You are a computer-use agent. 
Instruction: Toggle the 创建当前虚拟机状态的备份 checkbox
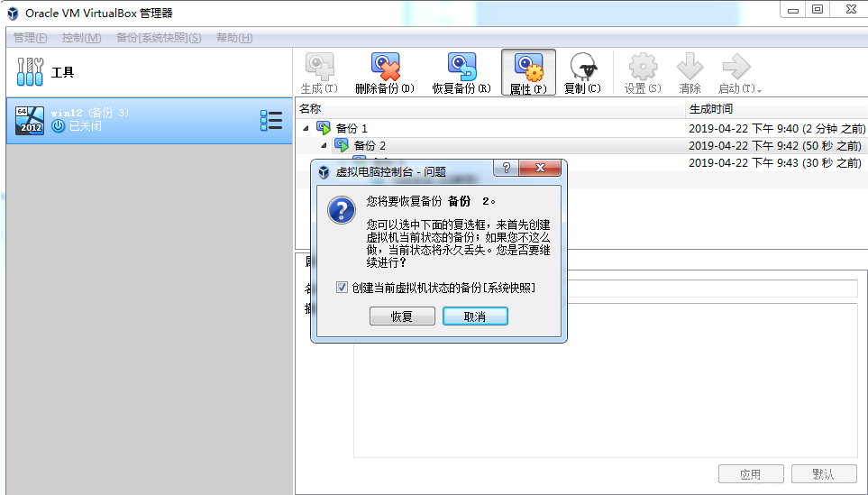pos(342,288)
